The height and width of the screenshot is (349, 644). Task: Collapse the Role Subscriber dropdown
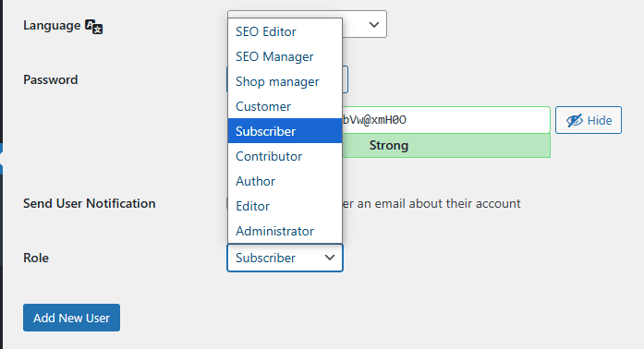(x=285, y=258)
